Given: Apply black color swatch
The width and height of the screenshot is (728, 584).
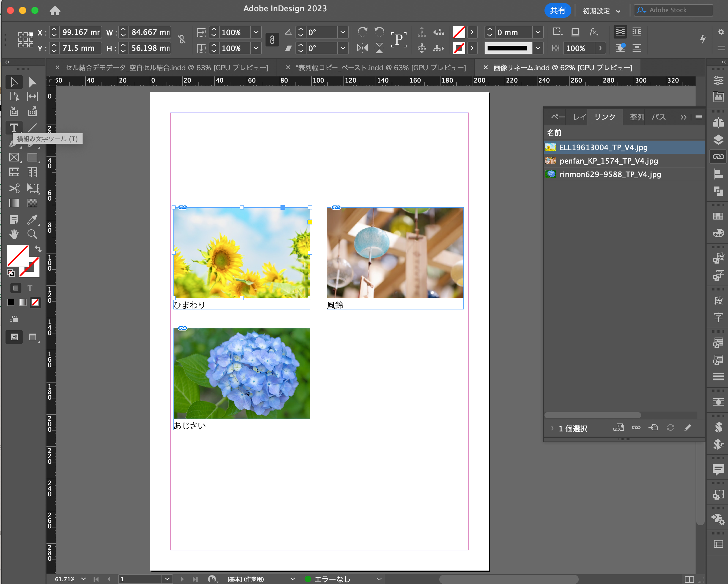Looking at the screenshot, I should (x=11, y=302).
